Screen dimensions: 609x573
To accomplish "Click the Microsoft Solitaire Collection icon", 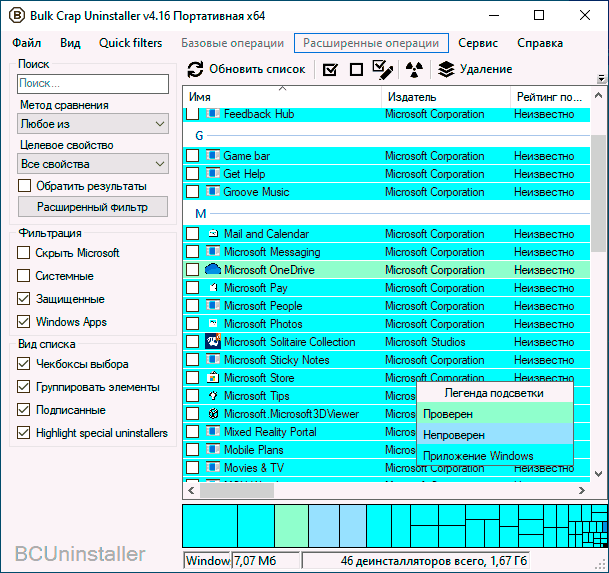I will click(213, 341).
